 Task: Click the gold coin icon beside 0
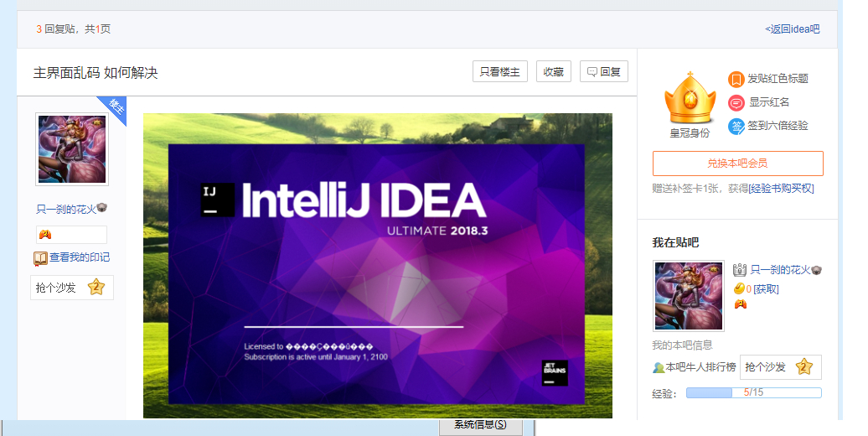click(739, 288)
